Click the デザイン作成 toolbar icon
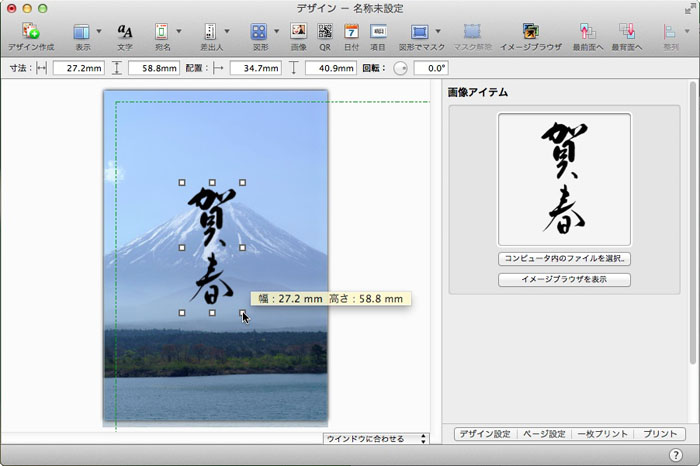This screenshot has height=466, width=700. click(31, 32)
